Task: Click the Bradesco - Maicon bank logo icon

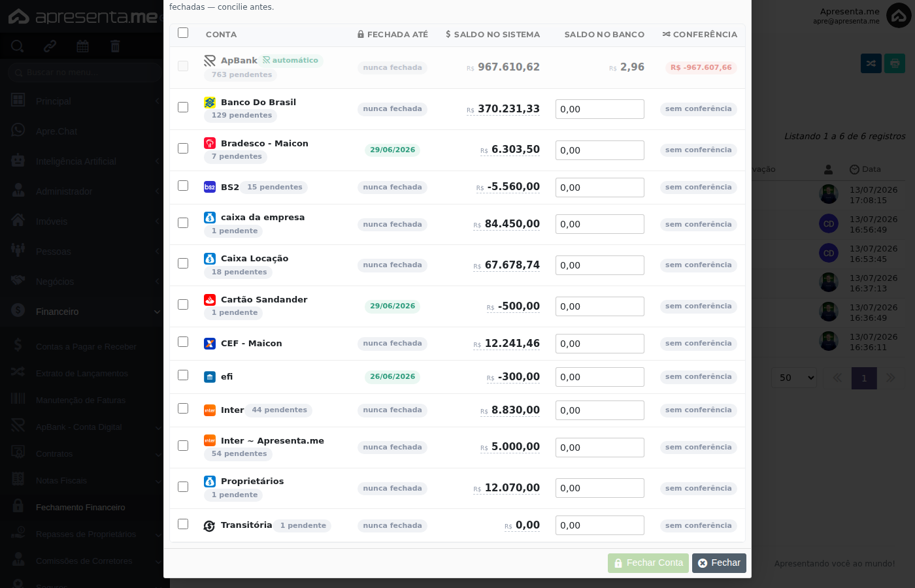Action: pos(210,143)
